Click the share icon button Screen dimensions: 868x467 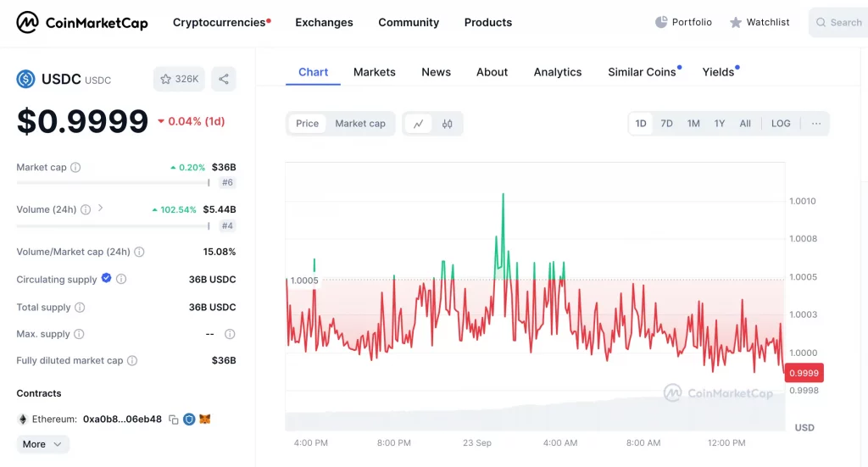(224, 79)
